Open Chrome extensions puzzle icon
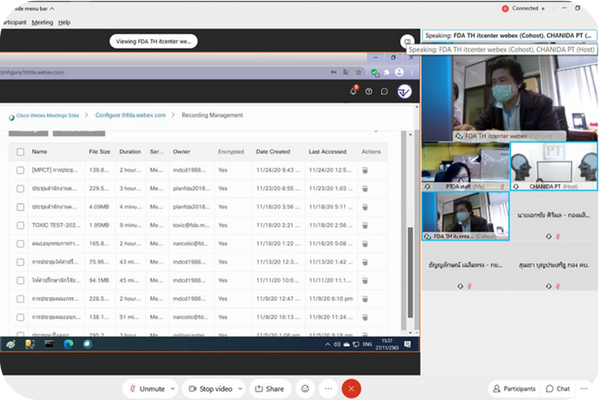The width and height of the screenshot is (600, 400). coord(386,72)
